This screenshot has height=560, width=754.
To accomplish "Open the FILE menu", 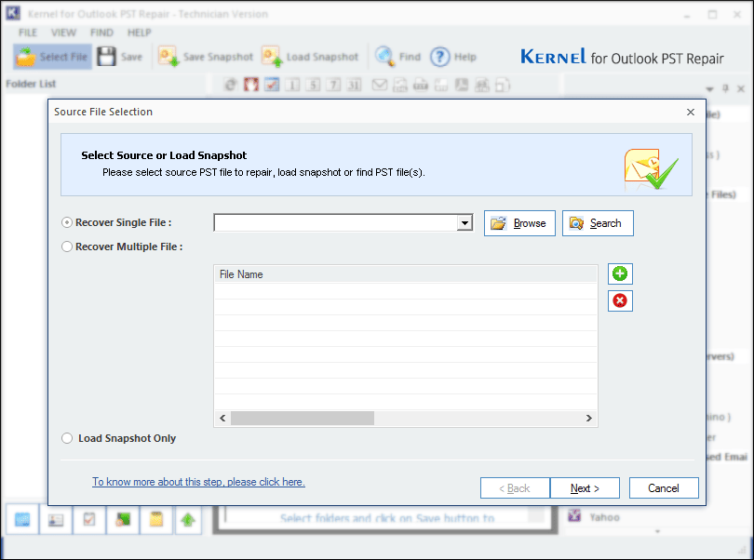I will coord(28,33).
